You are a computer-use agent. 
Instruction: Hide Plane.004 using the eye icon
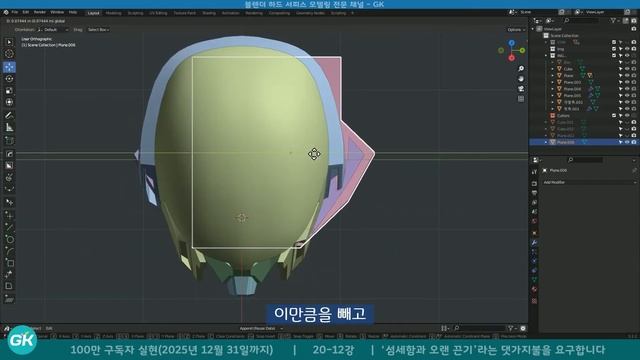(627, 89)
